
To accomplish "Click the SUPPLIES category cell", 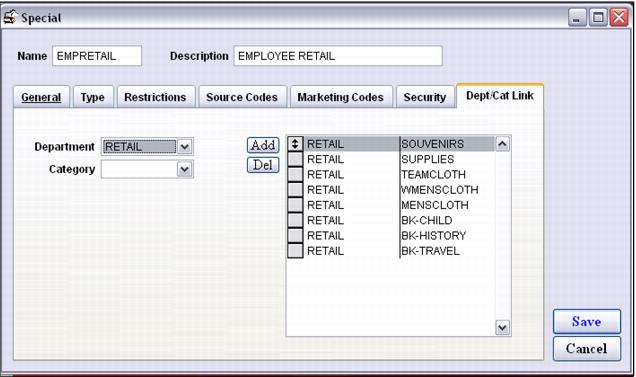I will point(447,159).
